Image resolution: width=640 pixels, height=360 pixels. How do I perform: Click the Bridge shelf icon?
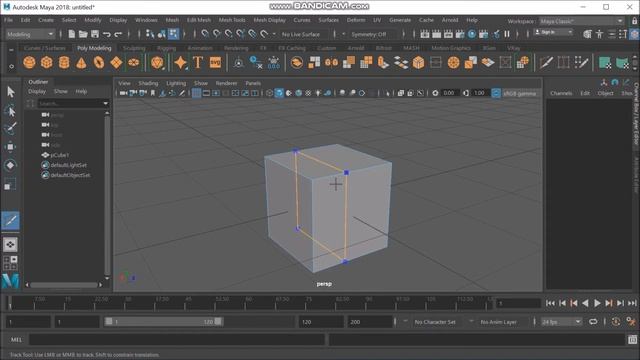pyautogui.click(x=401, y=62)
